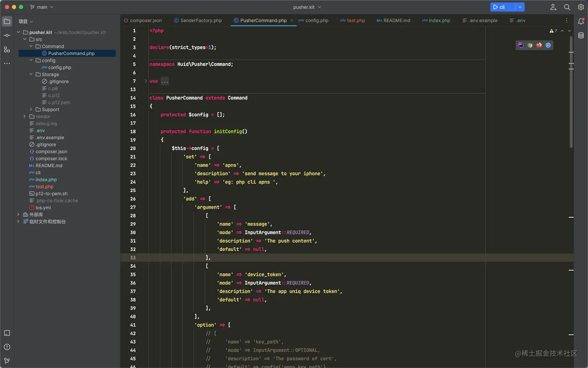Switch to test.php tab

tap(352, 20)
